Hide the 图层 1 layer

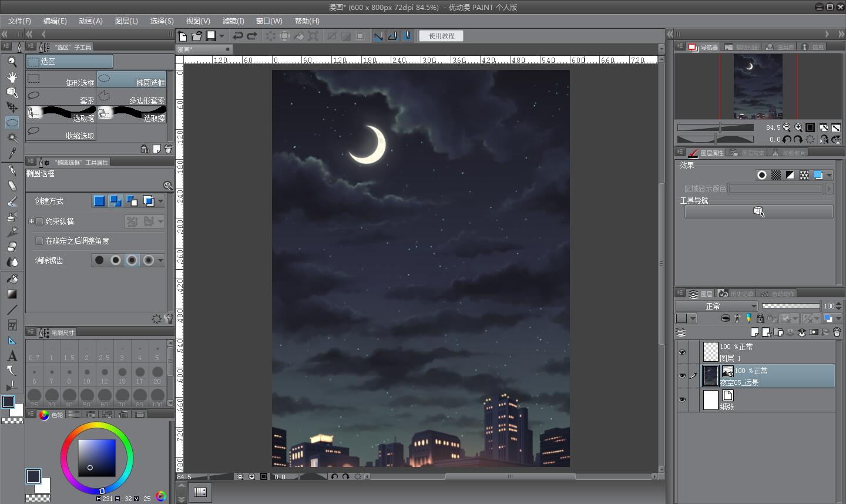(682, 352)
